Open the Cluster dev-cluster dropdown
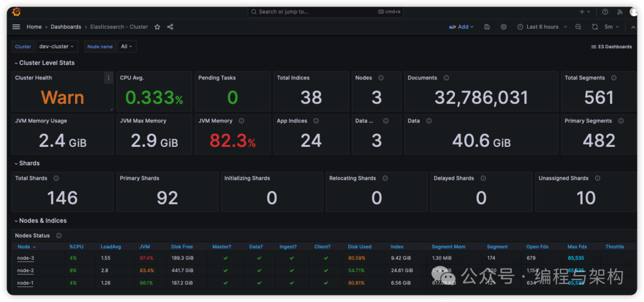Screen dimensions: 644x302 click(x=57, y=47)
